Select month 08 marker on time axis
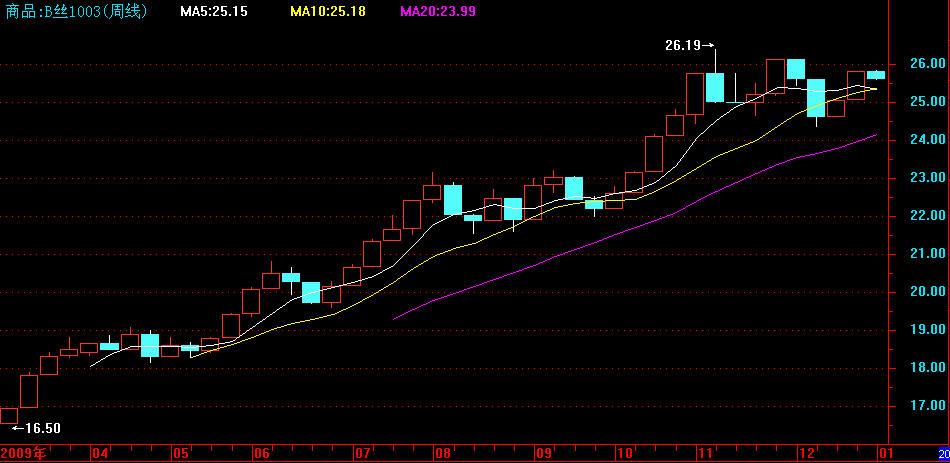Viewport: 950px width, 463px height. pos(444,453)
